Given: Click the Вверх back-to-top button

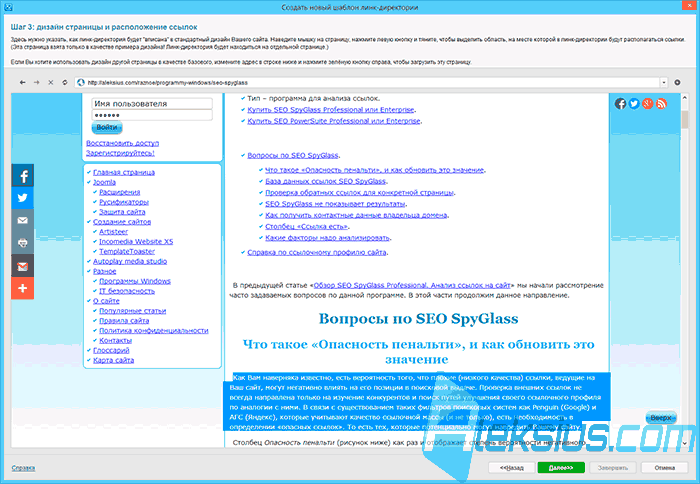Looking at the screenshot, I should [x=661, y=418].
